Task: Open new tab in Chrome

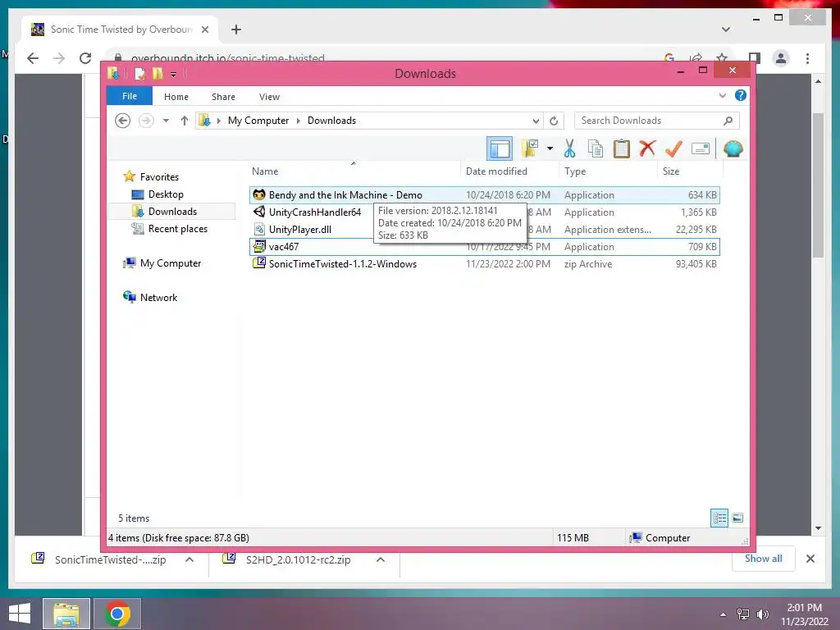Action: (236, 30)
